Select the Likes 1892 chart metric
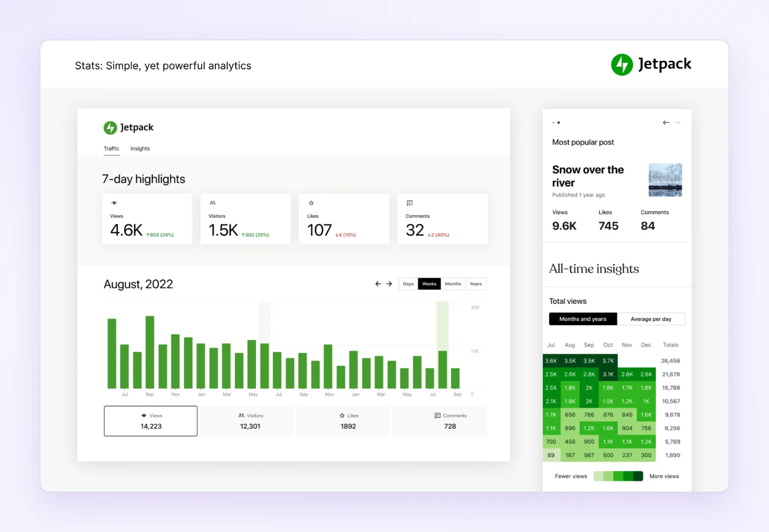Viewport: 769px width, 532px height. [x=343, y=421]
